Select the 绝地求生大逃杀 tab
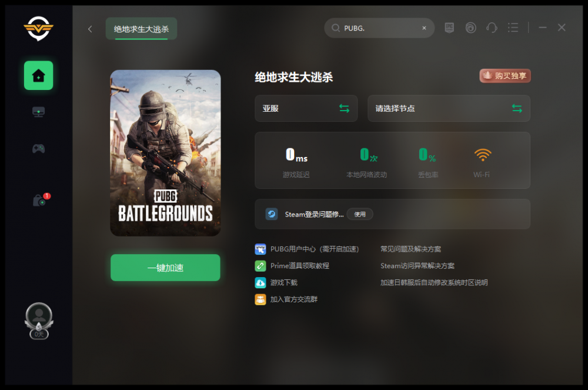Image resolution: width=588 pixels, height=390 pixels. pos(141,29)
